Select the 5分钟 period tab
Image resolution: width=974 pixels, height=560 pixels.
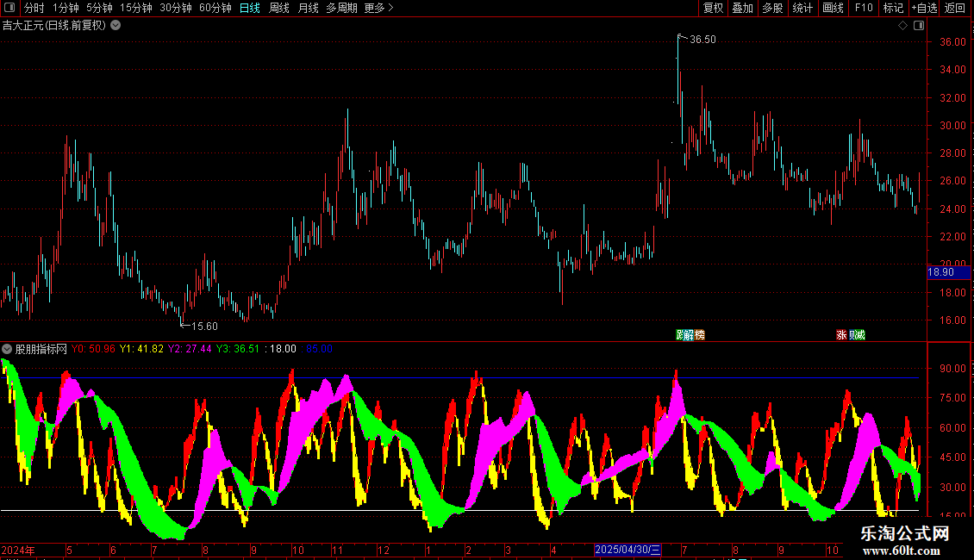(99, 8)
